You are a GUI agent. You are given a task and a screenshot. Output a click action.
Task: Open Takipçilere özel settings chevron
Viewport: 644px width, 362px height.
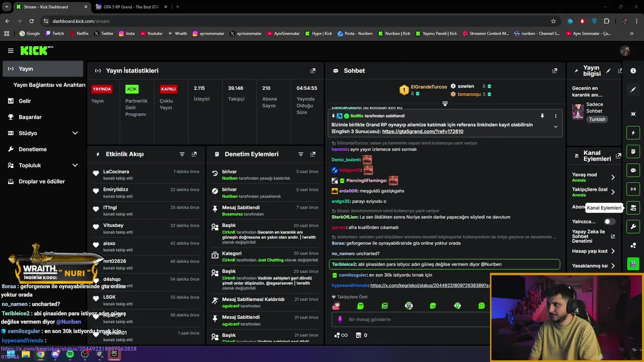[x=613, y=192]
